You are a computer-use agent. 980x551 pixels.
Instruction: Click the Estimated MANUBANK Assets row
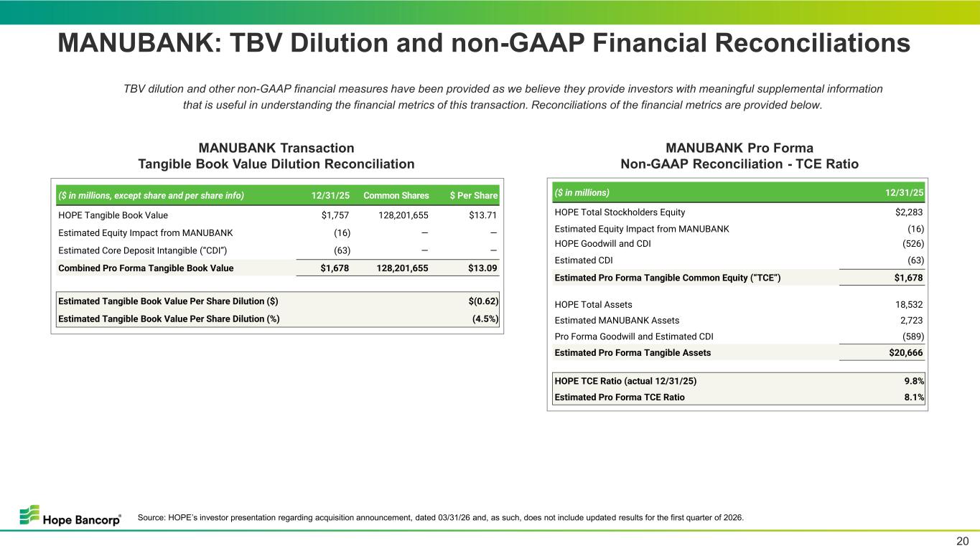(x=739, y=321)
